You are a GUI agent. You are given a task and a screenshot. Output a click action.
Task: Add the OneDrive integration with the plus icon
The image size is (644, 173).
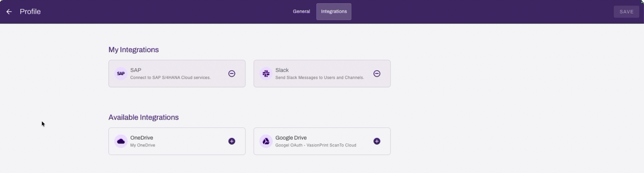(232, 141)
